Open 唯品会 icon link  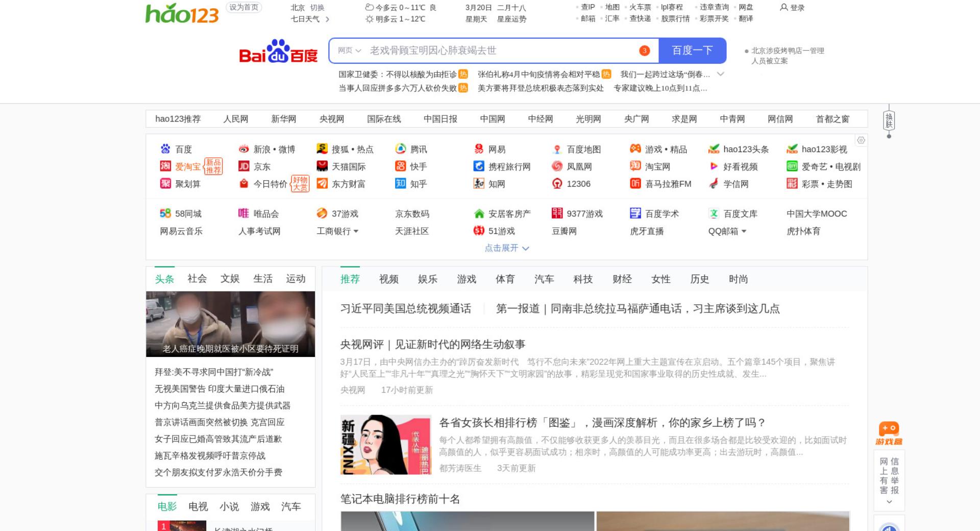244,213
